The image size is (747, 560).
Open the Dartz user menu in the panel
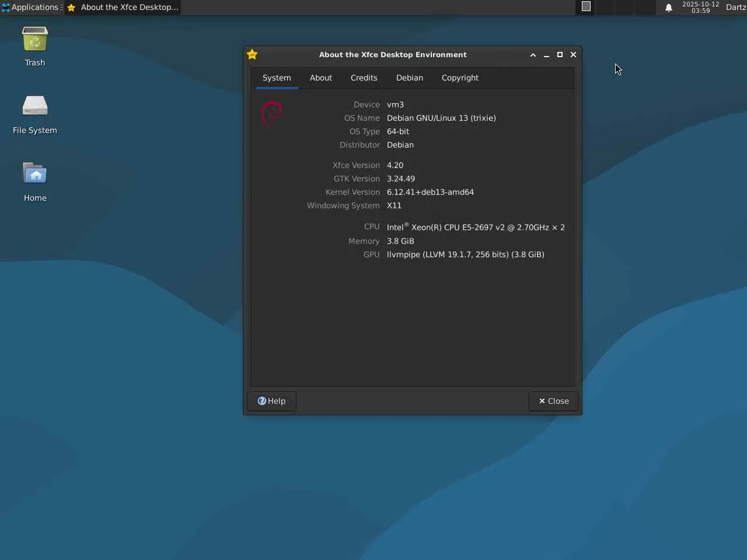736,8
